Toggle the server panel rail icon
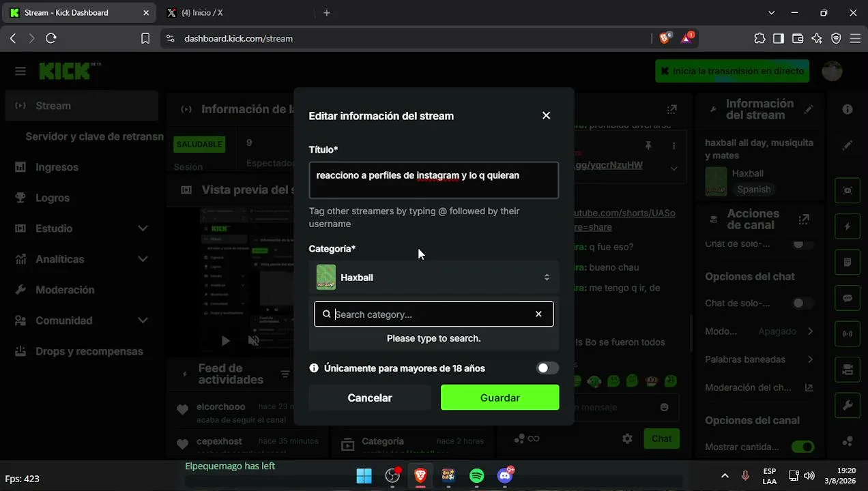Viewport: 868px width, 491px height. coord(848,370)
